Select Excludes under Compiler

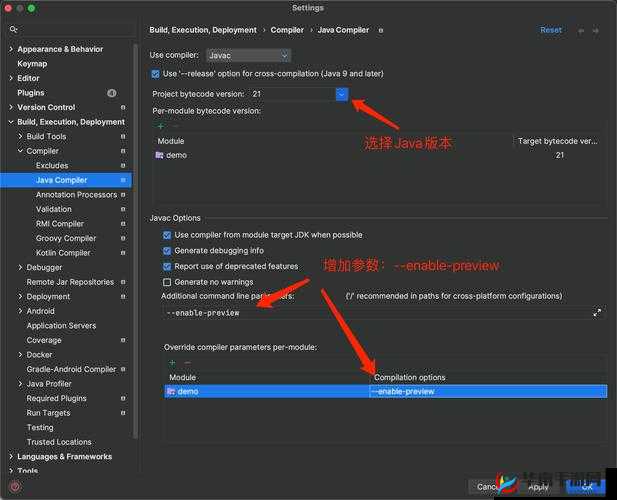(x=52, y=166)
